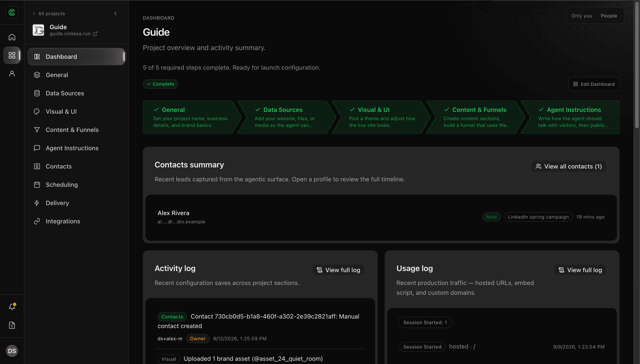Click the Integrations link icon
640x364 pixels.
(37, 221)
